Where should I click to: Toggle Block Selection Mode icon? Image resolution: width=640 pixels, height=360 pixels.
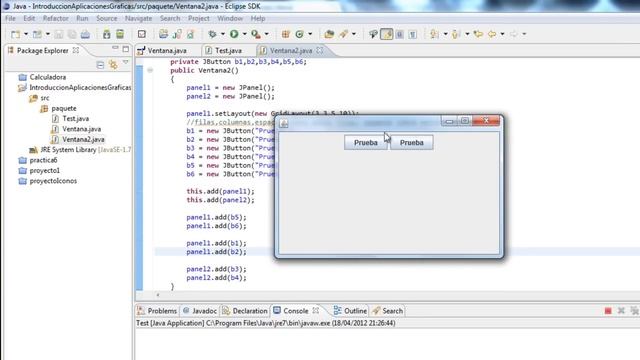(x=400, y=34)
